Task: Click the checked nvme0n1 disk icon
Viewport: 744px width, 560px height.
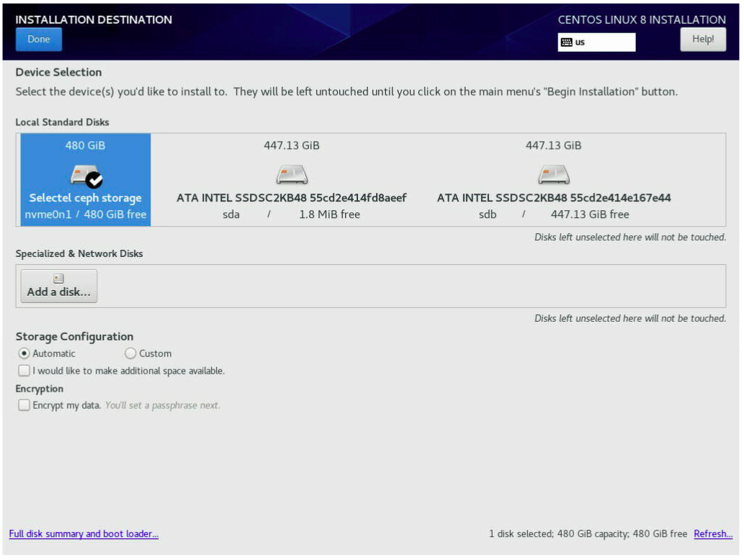Action: point(86,176)
